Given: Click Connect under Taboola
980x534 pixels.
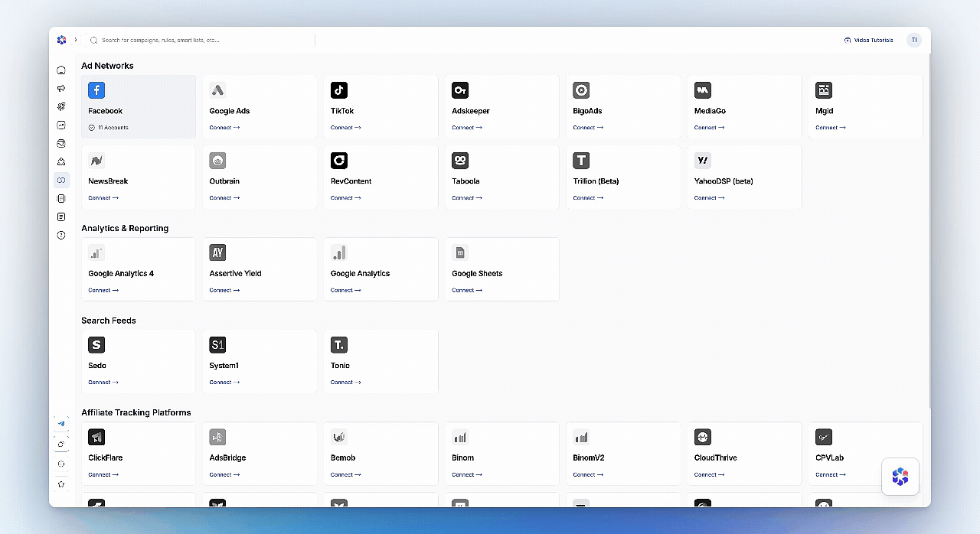Looking at the screenshot, I should [x=467, y=198].
